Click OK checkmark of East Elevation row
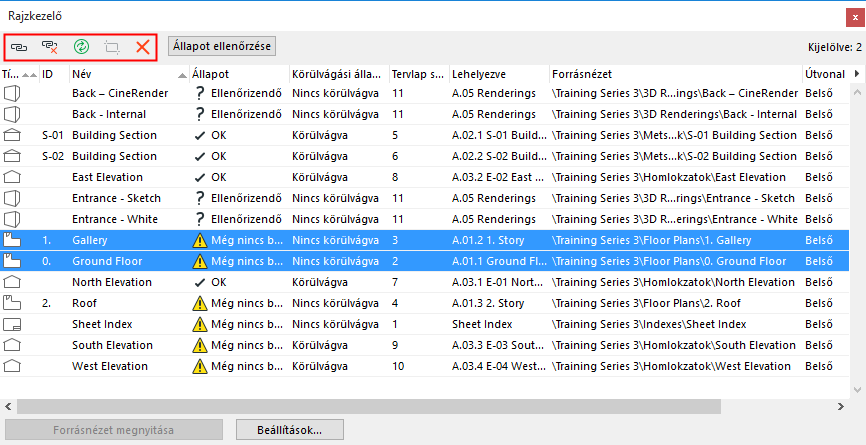Image resolution: width=866 pixels, height=445 pixels. tap(200, 178)
